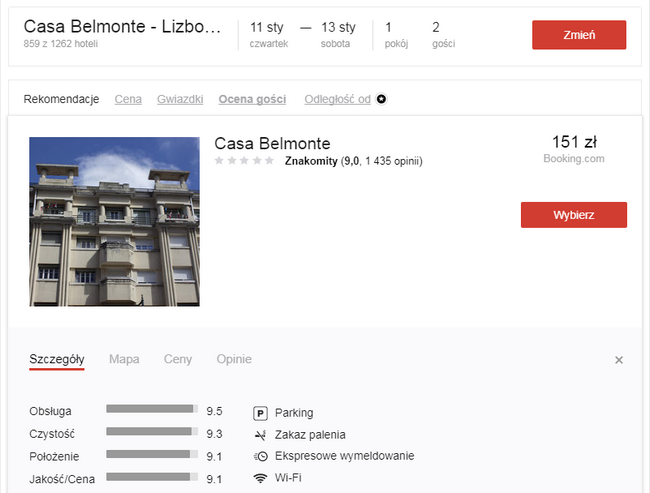The height and width of the screenshot is (493, 650).
Task: Open the Ceny tab
Action: 178,359
